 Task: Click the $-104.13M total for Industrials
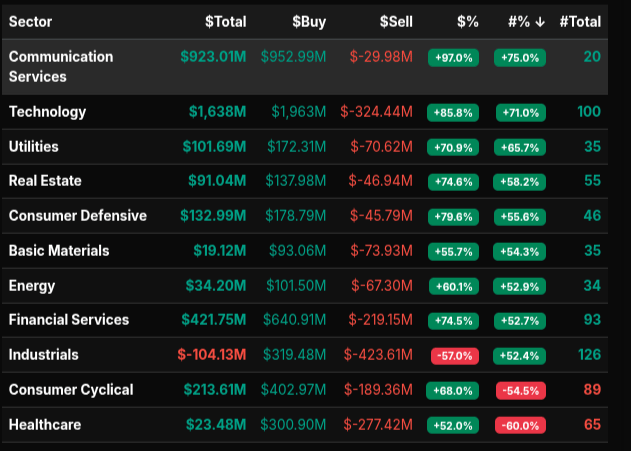click(211, 355)
